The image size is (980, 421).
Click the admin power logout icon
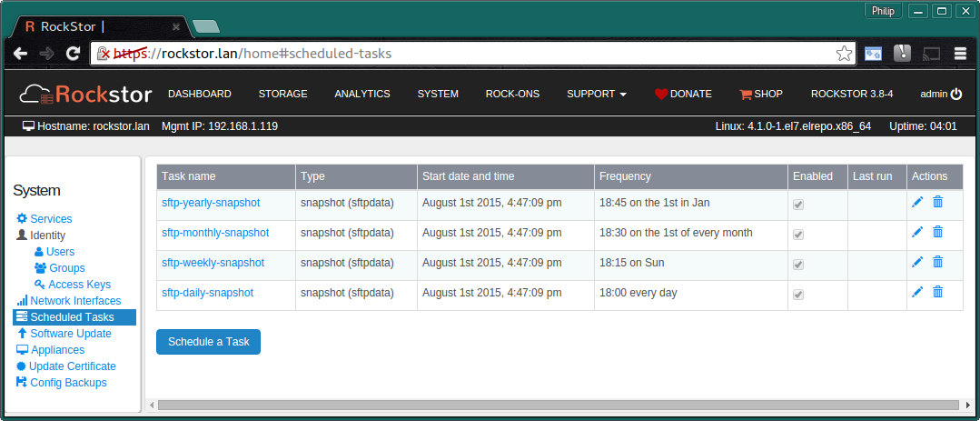point(955,94)
